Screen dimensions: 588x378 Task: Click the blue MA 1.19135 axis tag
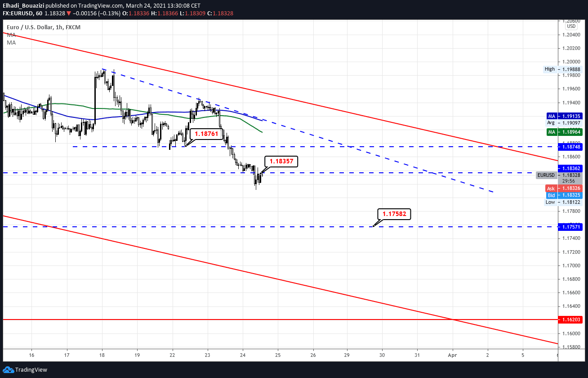tap(564, 116)
